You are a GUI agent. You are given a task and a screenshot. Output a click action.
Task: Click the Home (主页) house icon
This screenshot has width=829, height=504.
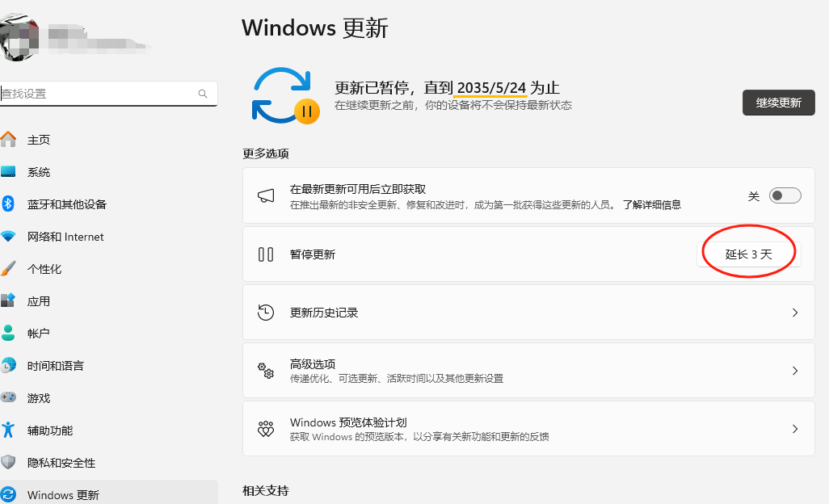point(8,140)
